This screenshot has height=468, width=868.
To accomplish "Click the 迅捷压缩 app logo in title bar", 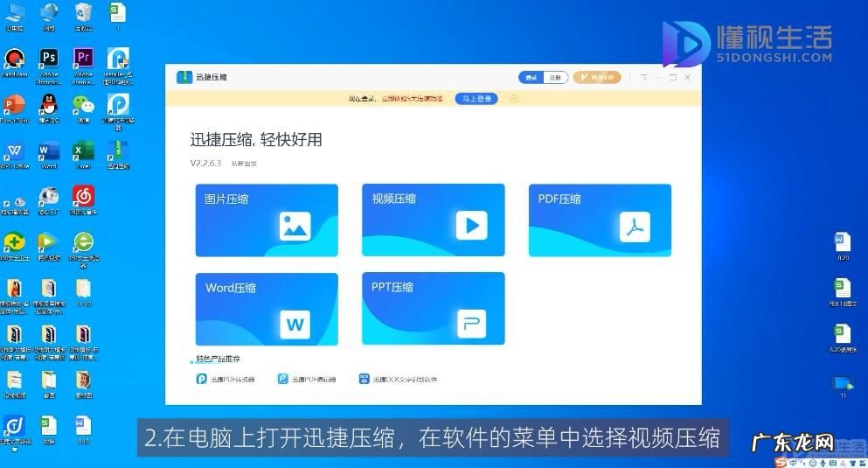I will 184,77.
